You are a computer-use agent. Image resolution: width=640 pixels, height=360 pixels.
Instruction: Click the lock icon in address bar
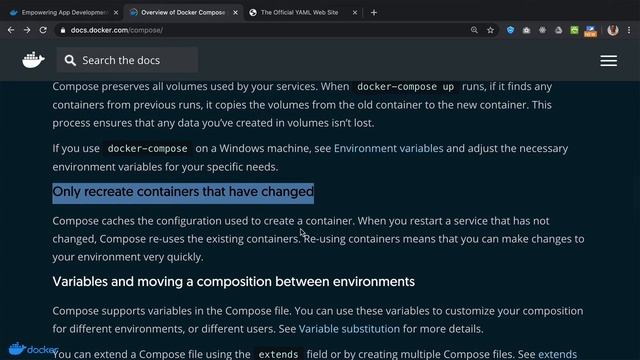click(x=62, y=30)
